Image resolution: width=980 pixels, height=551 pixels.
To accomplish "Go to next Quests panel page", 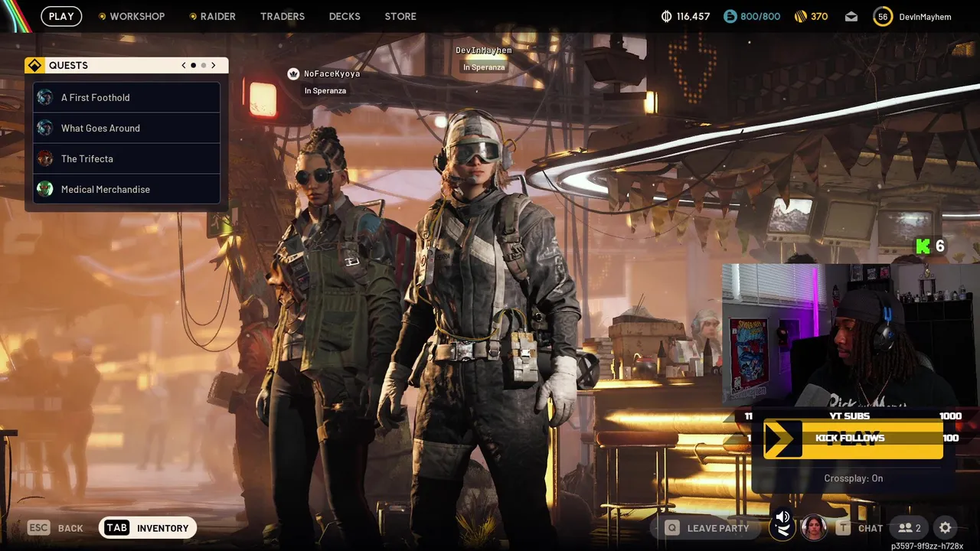I will coord(214,65).
